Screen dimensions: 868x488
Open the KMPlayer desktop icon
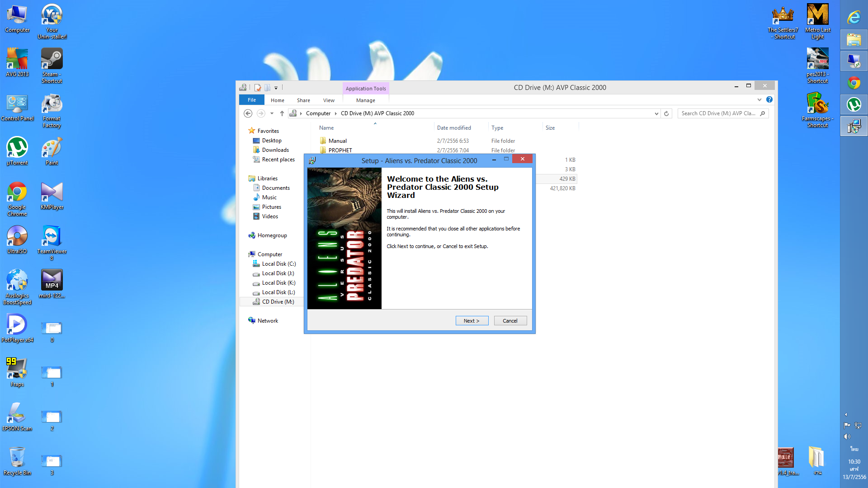point(52,192)
